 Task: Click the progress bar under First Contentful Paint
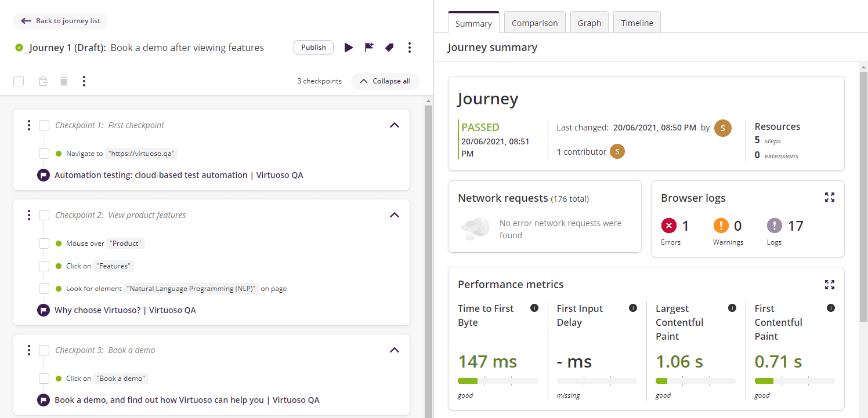[795, 381]
